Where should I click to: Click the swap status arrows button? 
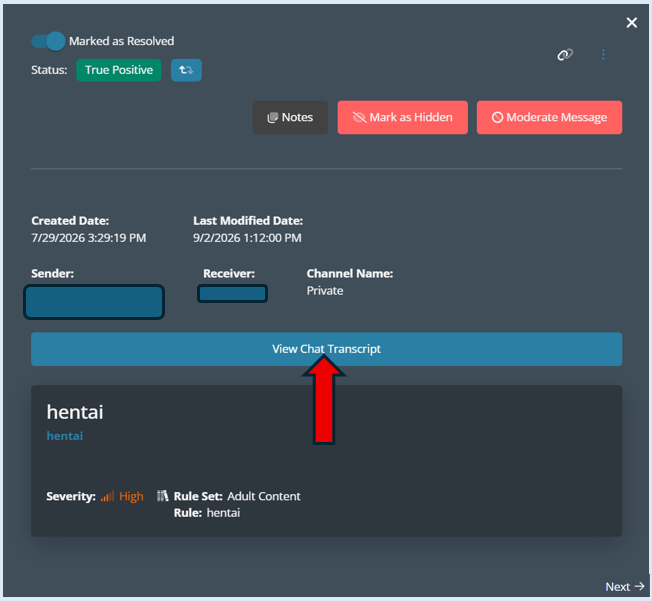186,70
